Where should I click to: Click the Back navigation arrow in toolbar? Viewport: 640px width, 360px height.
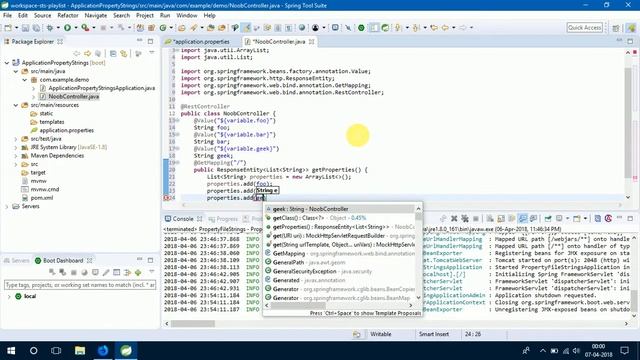445,28
